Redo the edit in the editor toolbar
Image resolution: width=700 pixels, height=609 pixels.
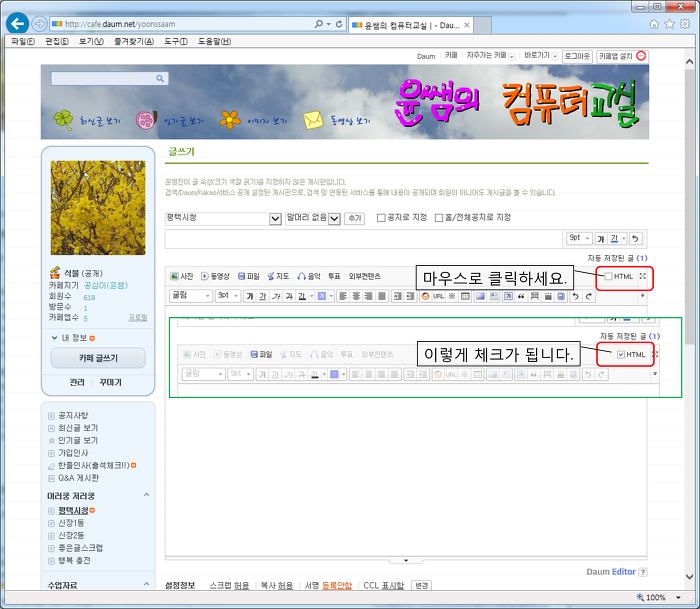click(589, 296)
